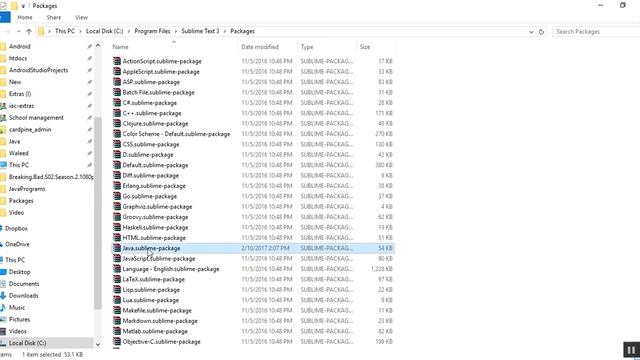The height and width of the screenshot is (360, 640).
Task: Click the Erlang.sublime-package file icon
Action: pos(117,186)
